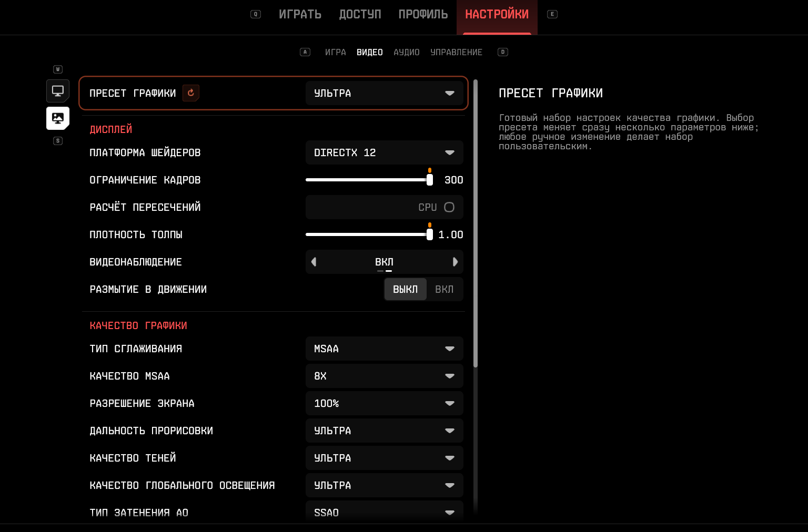This screenshot has width=808, height=532.
Task: Open the Пресет графики dropdown
Action: (x=385, y=93)
